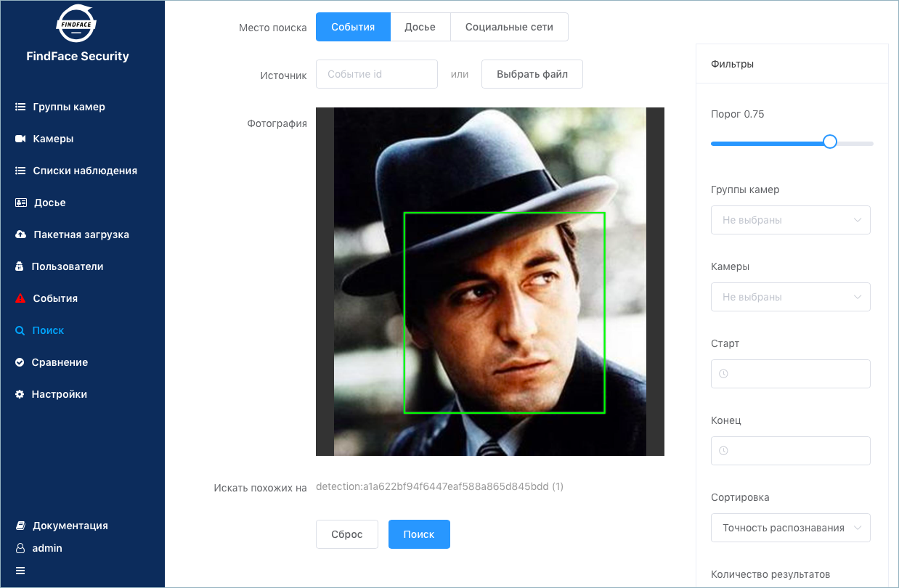Select События as search place
The height and width of the screenshot is (588, 899).
pos(353,27)
